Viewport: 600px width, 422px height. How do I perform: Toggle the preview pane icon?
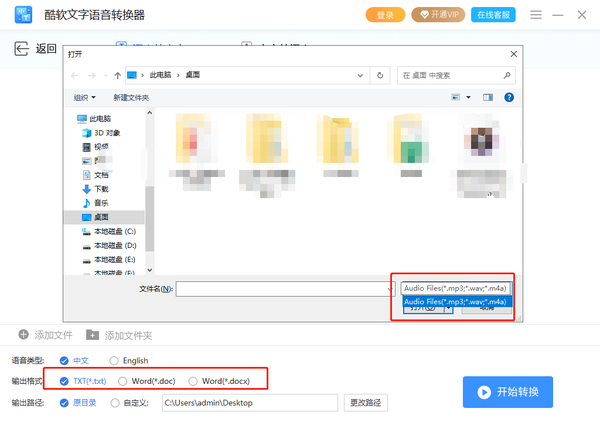488,97
